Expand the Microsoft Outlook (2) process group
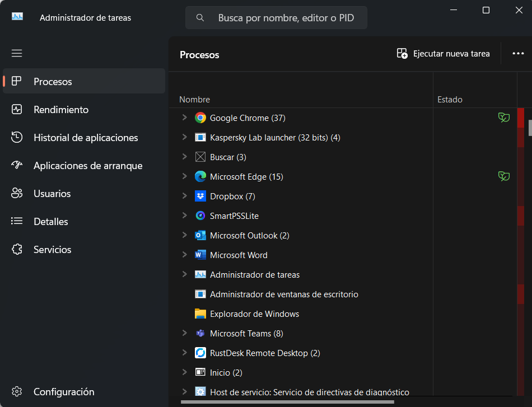The height and width of the screenshot is (407, 532). (x=184, y=235)
